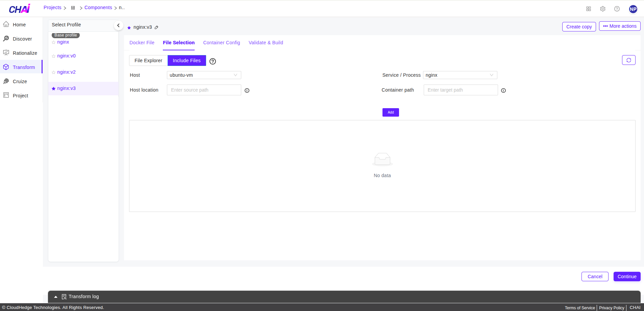Click the Continue button
Screen dimensions: 644x311
(x=627, y=277)
